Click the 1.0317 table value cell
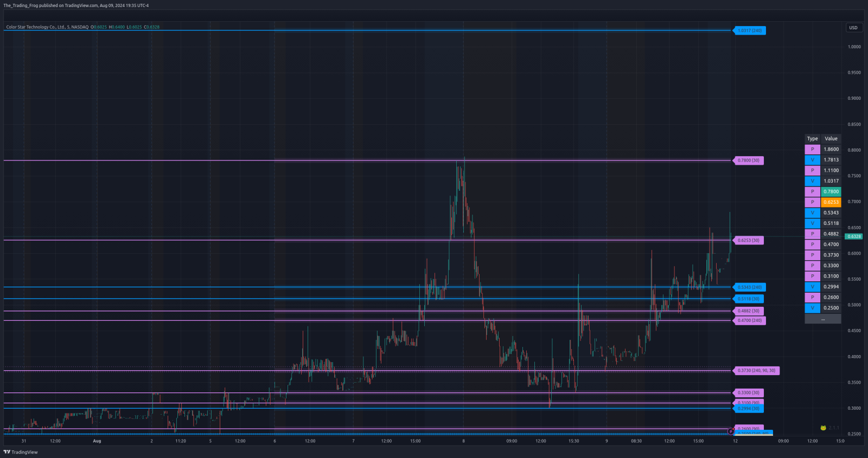Image resolution: width=868 pixels, height=458 pixels. pyautogui.click(x=831, y=181)
